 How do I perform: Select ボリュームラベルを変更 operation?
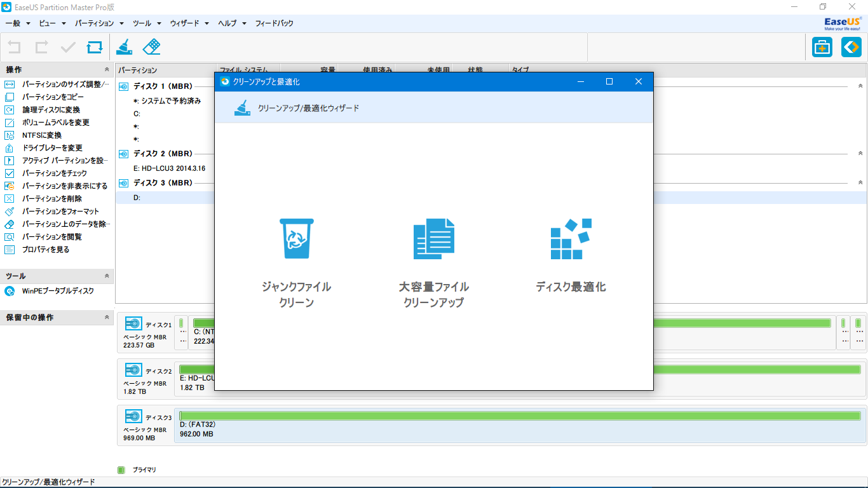point(47,123)
